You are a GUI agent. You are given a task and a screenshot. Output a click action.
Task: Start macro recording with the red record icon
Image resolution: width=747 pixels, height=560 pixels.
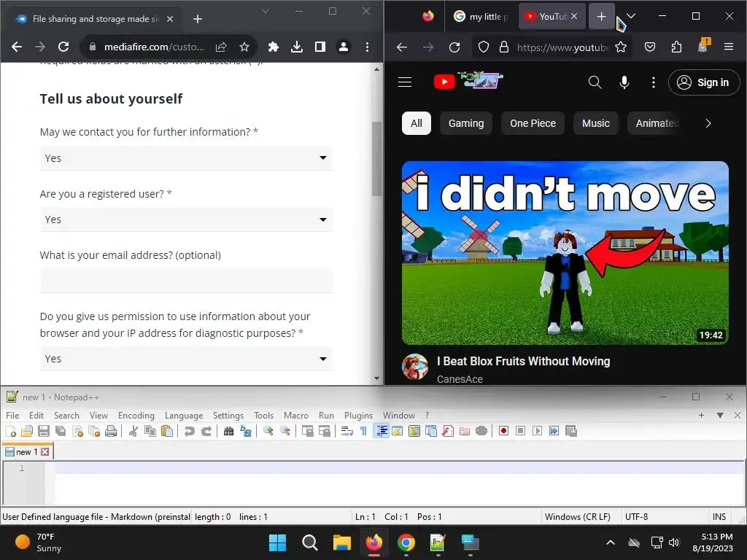pyautogui.click(x=503, y=432)
